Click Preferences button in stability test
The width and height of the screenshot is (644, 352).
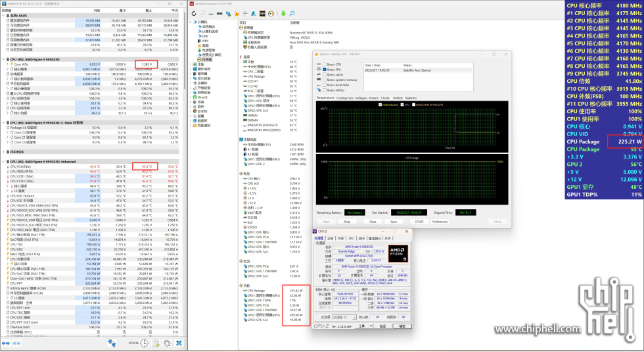440,222
